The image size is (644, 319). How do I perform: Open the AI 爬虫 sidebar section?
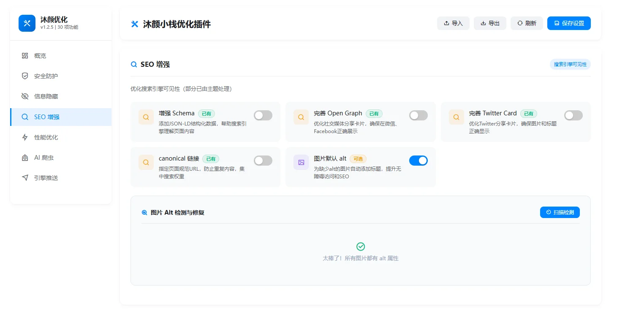click(x=43, y=158)
